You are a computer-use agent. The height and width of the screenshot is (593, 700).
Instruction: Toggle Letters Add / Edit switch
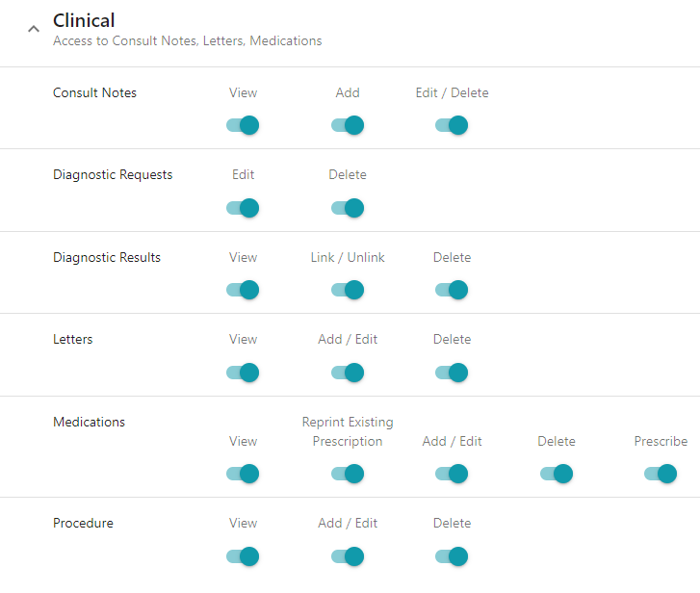click(x=347, y=373)
